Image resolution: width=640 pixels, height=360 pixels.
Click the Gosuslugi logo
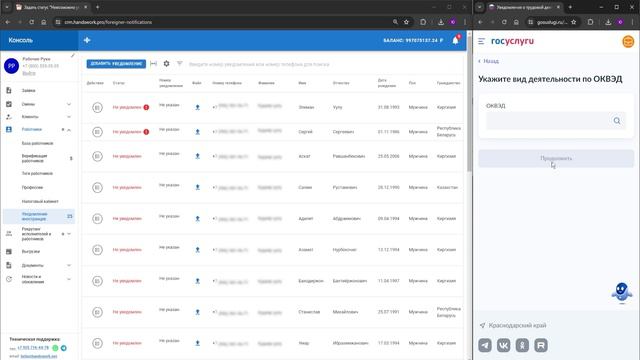pyautogui.click(x=512, y=41)
